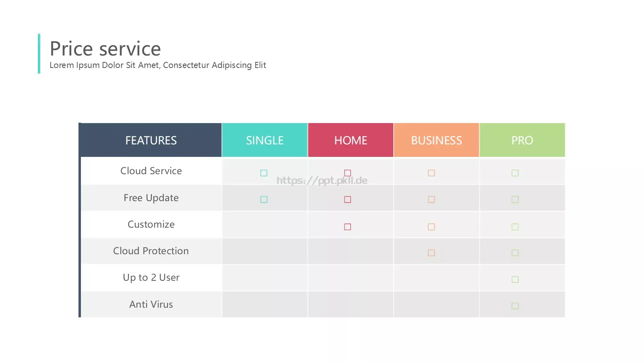
Task: Mark Anti Virus checkbox under PRO
Action: [x=515, y=306]
